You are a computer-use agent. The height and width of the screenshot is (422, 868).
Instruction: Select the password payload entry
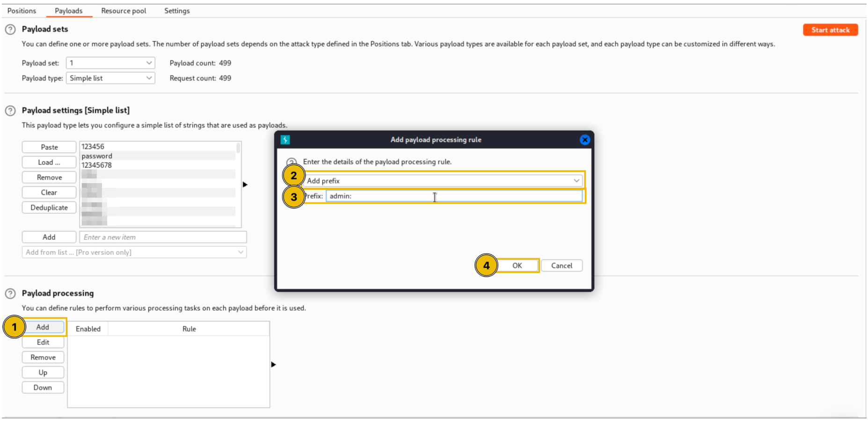(x=158, y=156)
